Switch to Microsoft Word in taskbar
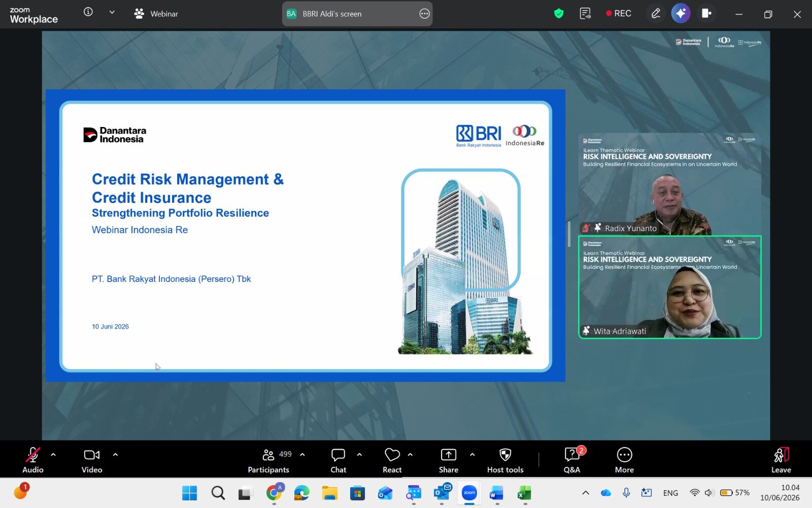The width and height of the screenshot is (812, 508). (x=497, y=493)
